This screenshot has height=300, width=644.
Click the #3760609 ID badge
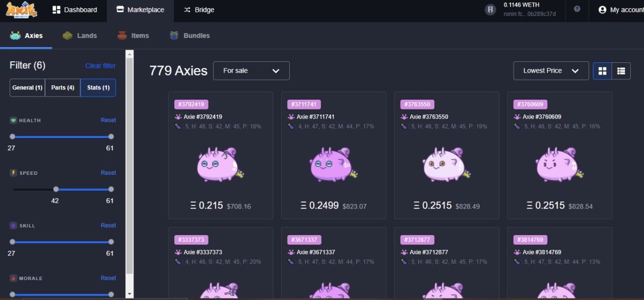(530, 105)
